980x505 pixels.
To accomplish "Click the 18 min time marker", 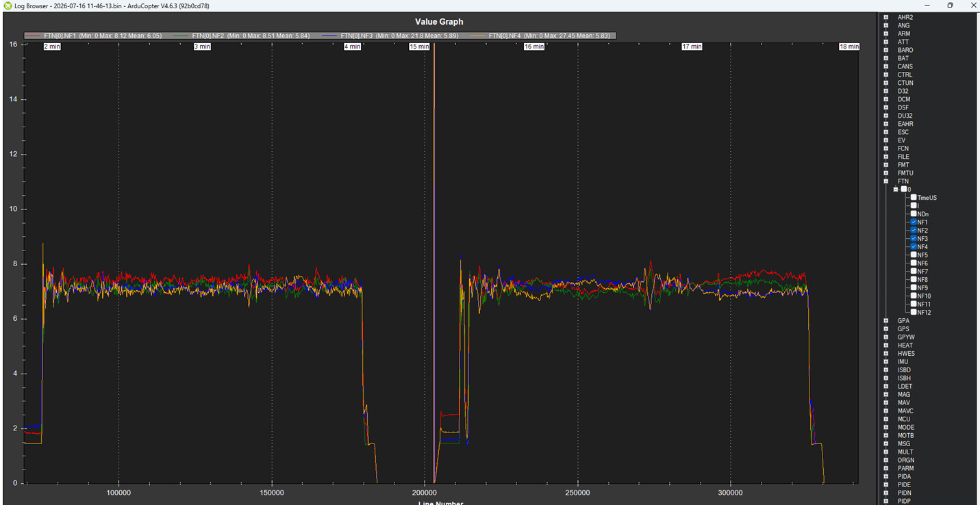I will pos(849,47).
